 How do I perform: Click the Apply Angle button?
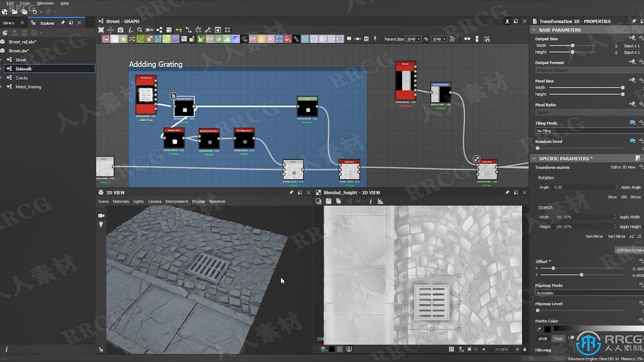(631, 187)
